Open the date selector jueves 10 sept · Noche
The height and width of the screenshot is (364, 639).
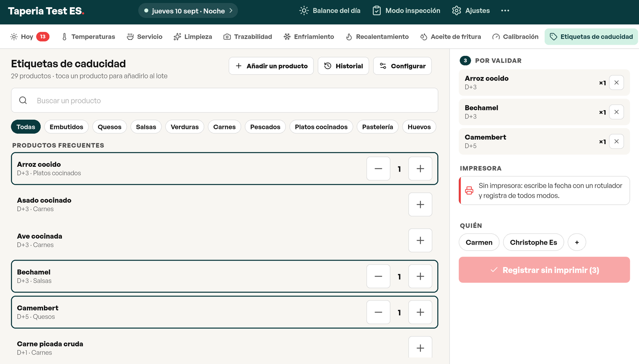click(188, 11)
